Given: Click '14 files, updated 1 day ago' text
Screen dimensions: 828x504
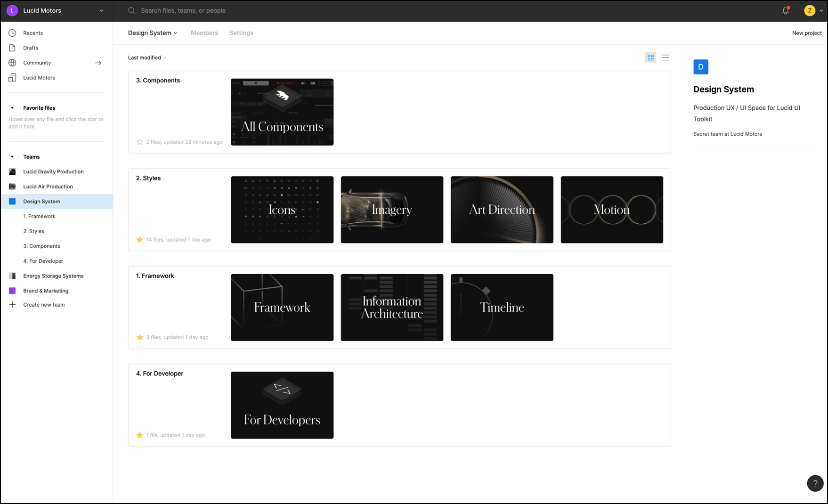Looking at the screenshot, I should point(179,240).
